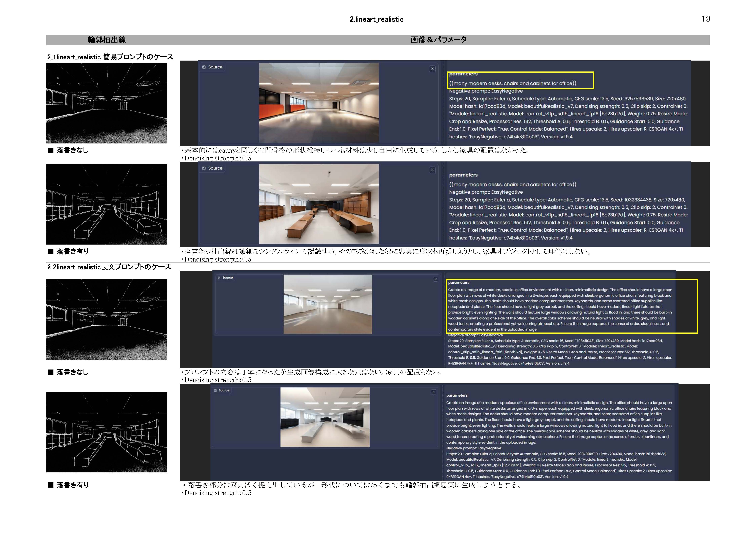
Task: Select the generated office image with orange wall
Action: [319, 103]
